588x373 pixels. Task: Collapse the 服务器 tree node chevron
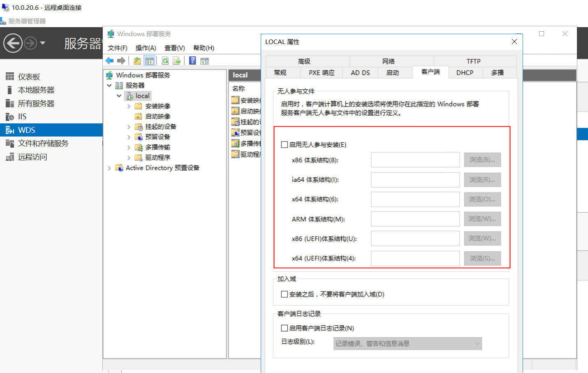pos(109,86)
